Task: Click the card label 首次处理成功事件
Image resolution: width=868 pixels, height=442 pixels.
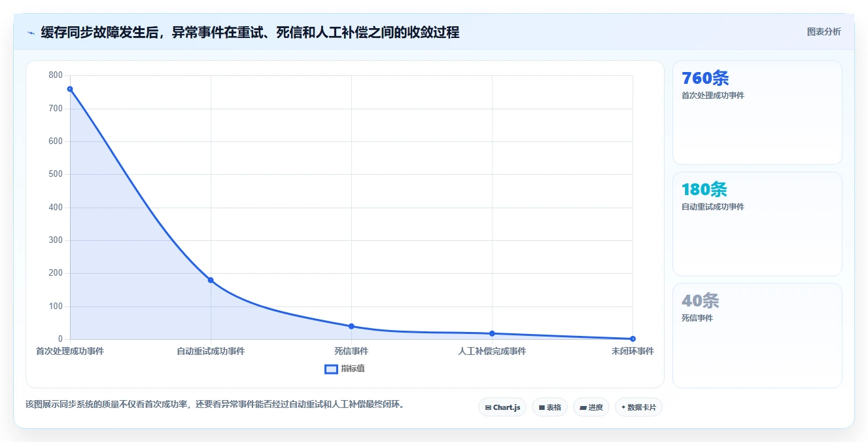Action: 713,96
